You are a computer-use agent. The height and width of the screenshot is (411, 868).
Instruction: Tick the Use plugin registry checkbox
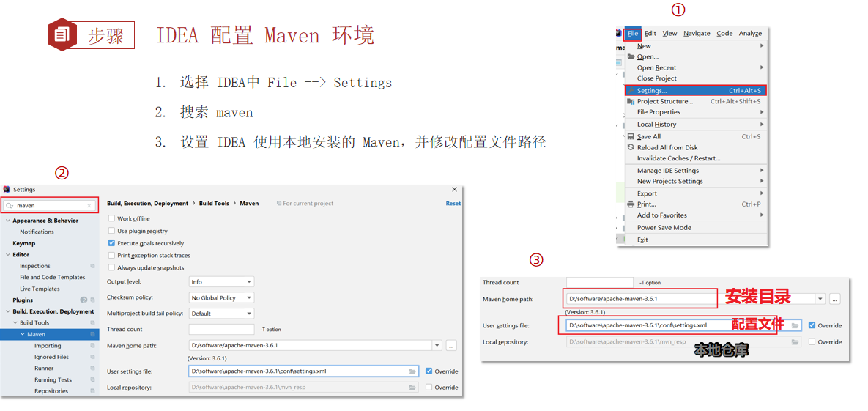tap(112, 231)
